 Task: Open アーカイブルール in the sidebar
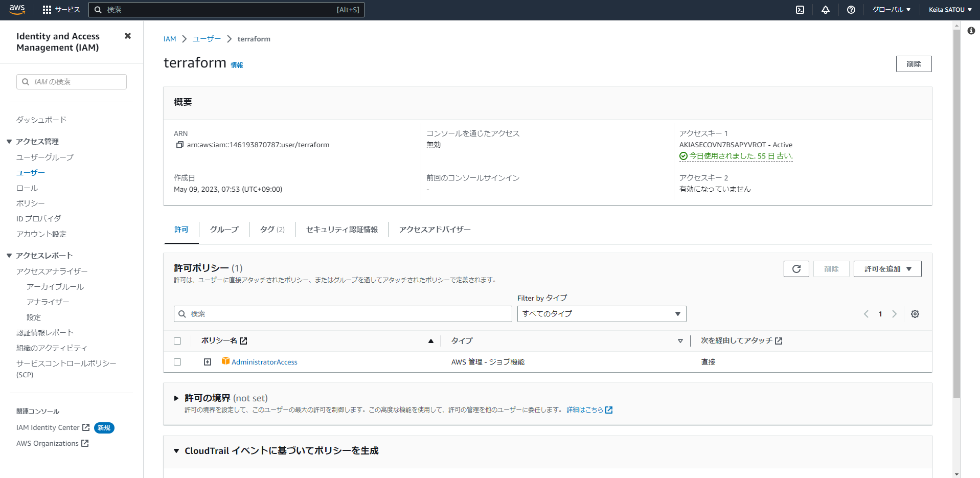click(x=55, y=287)
